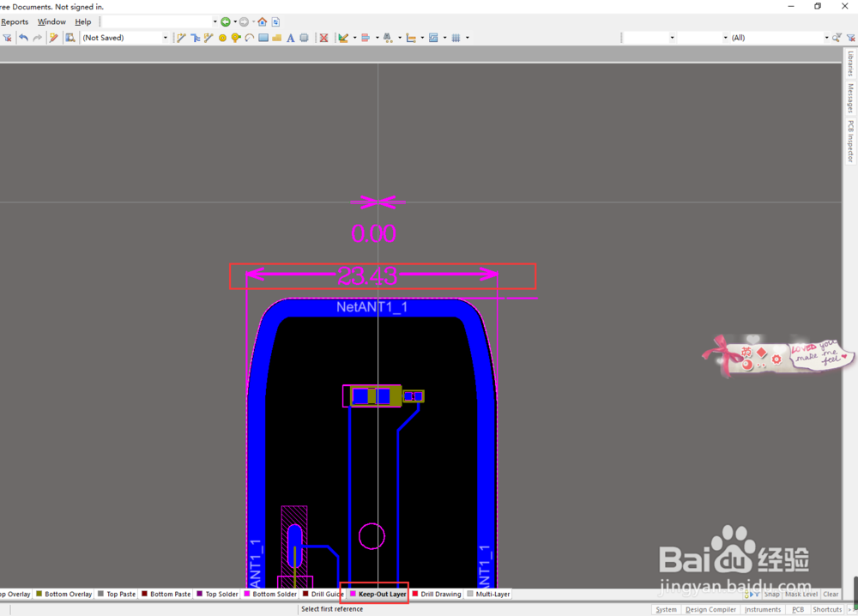Open the Window menu
This screenshot has width=858, height=616.
tap(51, 22)
